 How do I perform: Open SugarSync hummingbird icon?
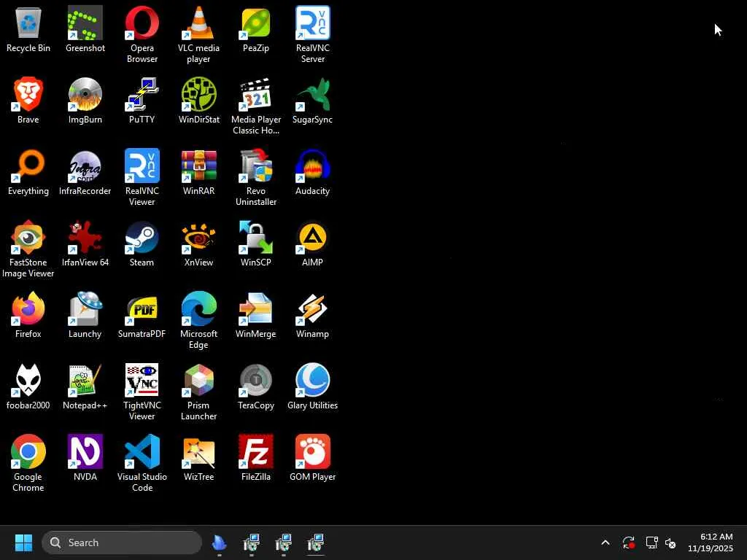coord(312,101)
